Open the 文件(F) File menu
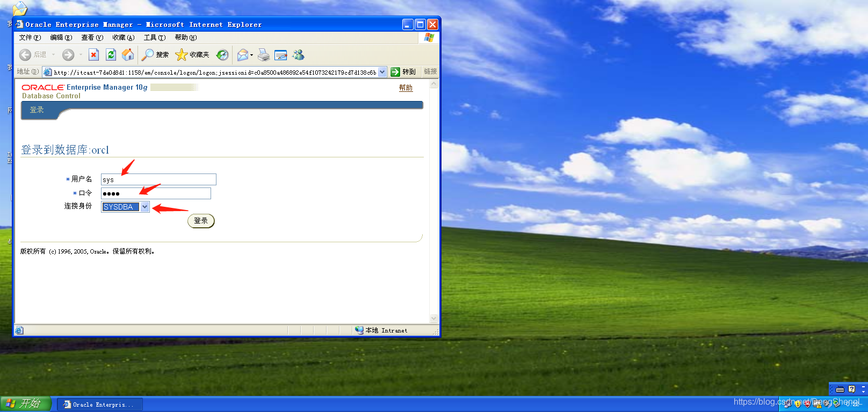The image size is (868, 412). (30, 38)
